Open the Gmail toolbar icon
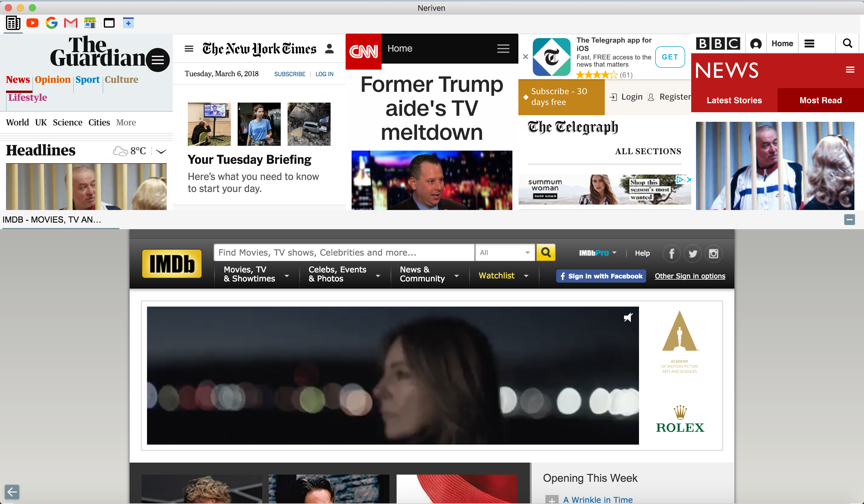Viewport: 864px width, 504px height. 70,23
